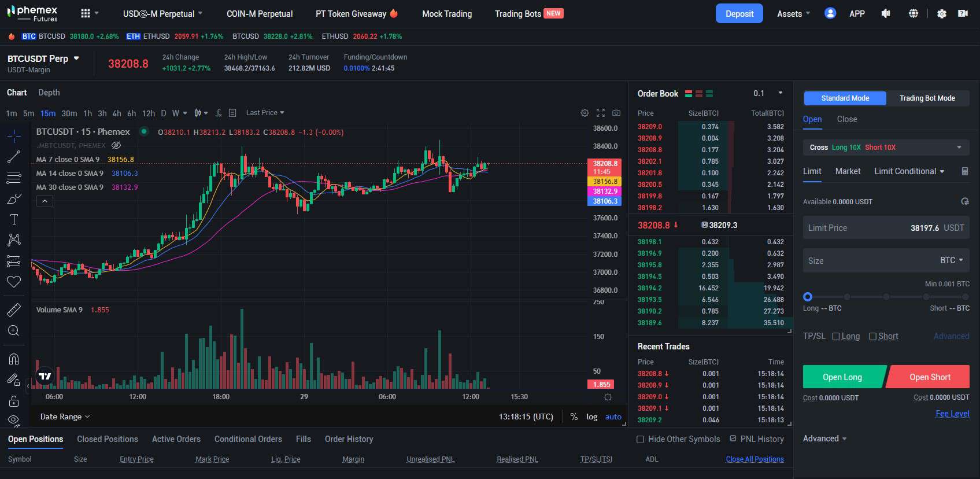
Task: Open the user profile icon
Action: tap(830, 13)
